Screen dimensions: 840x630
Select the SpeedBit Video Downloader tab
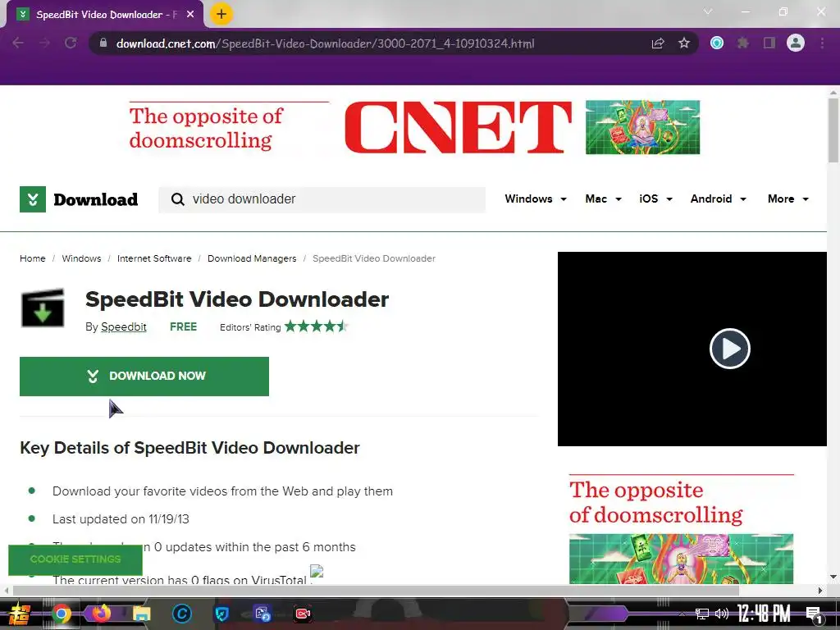pos(105,15)
